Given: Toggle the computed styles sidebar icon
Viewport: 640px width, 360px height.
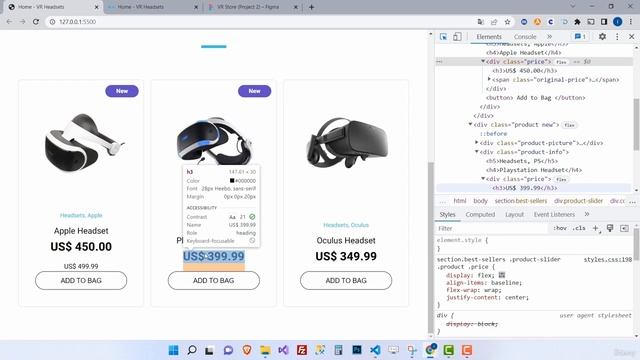Looking at the screenshot, I should click(x=624, y=228).
